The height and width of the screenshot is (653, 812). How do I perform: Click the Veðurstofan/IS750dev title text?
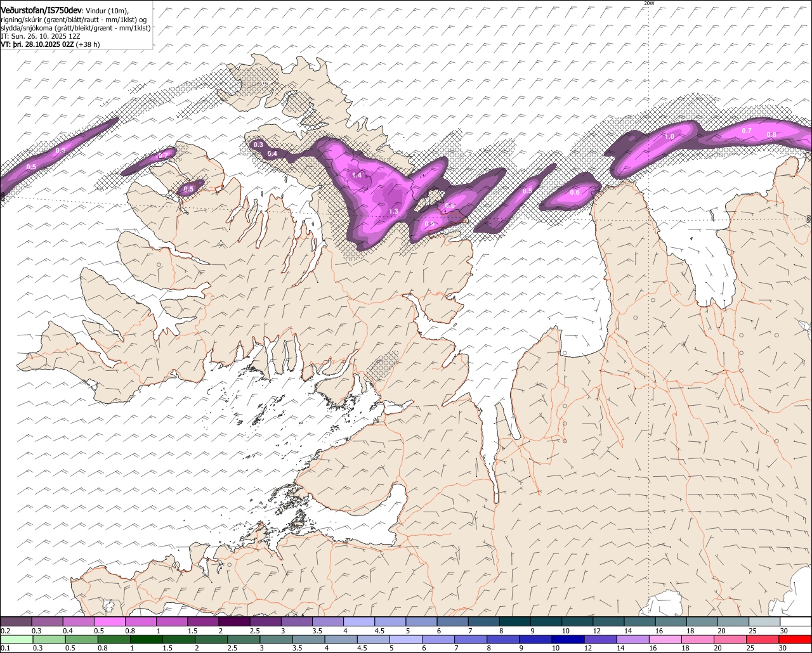[43, 11]
